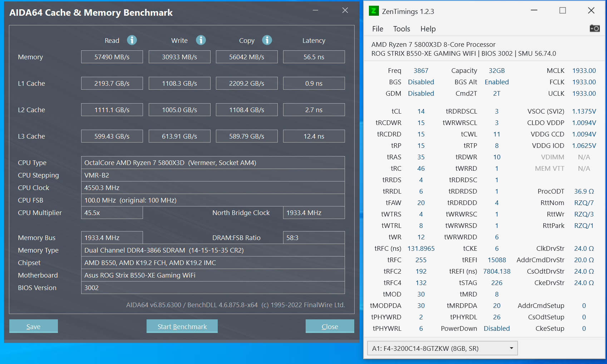Click the Memory Type DDR4-3866 SDRAM field
The image size is (607, 364).
pos(213,250)
